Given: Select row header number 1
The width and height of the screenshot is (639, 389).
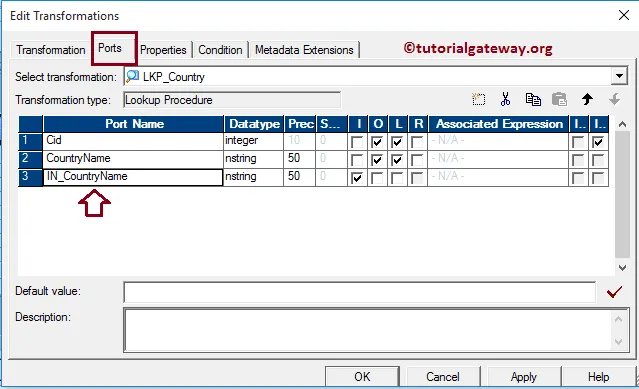Looking at the screenshot, I should coord(31,141).
